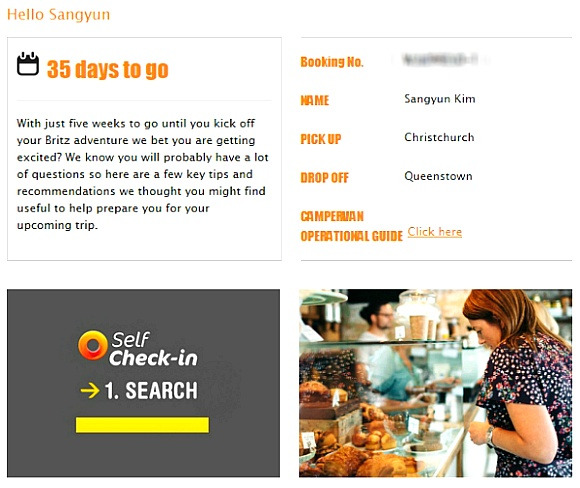Open the bakery café photo thumbnail

[x=435, y=383]
